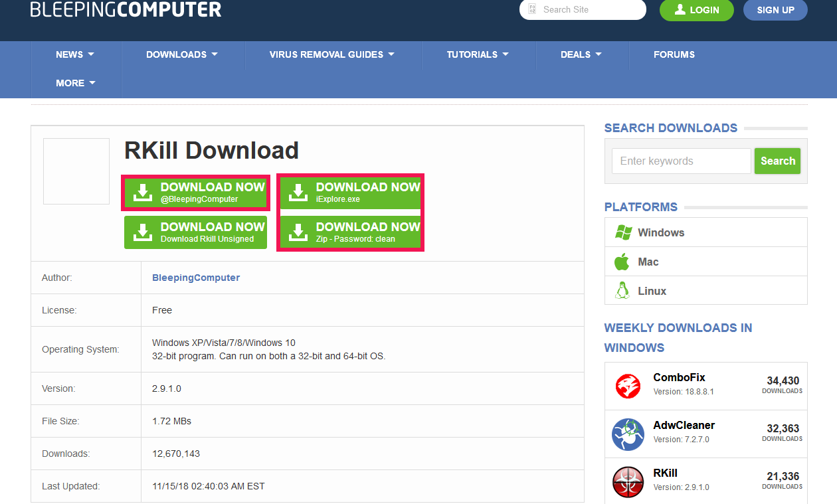Viewport: 837px width, 504px height.
Task: Open the DOWNLOADS menu
Action: [x=182, y=54]
